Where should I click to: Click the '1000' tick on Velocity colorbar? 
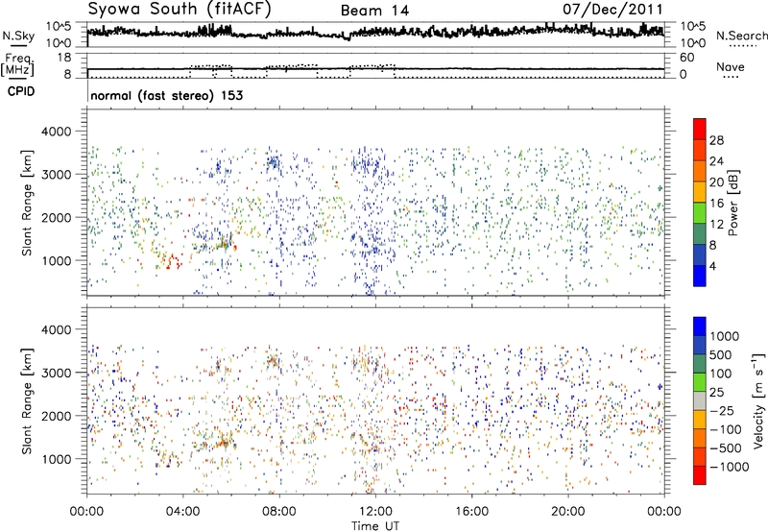[x=725, y=336]
